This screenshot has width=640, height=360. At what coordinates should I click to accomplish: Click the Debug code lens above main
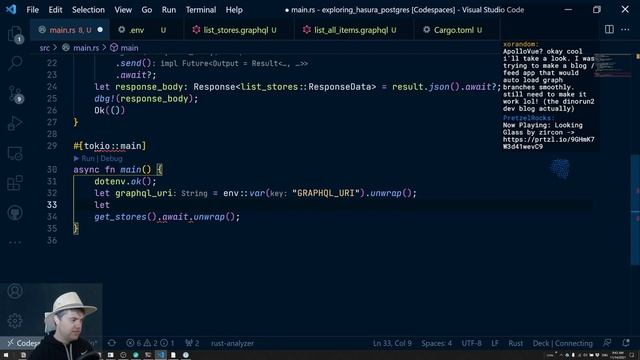(111, 158)
